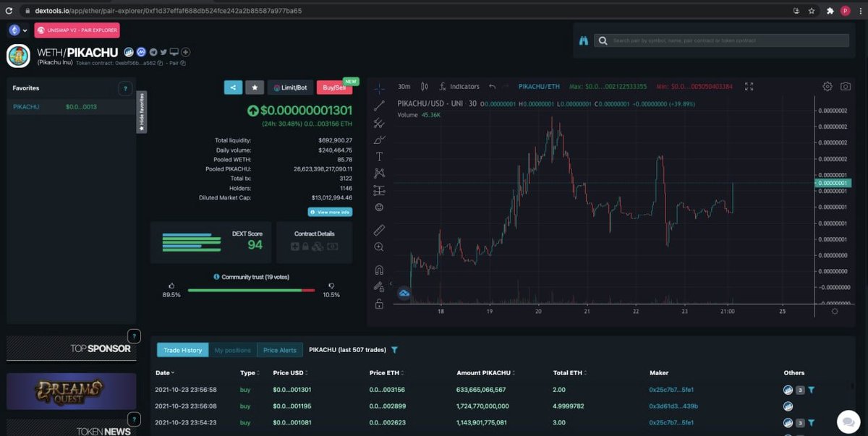Open Uniswap V2 Pair Explorer button
Screen dimensions: 868x436
pos(77,30)
